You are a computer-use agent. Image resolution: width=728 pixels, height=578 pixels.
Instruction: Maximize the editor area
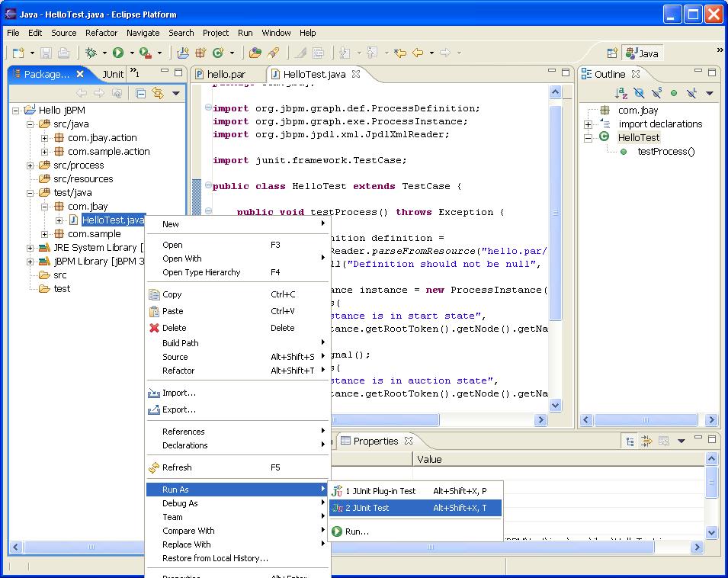566,72
